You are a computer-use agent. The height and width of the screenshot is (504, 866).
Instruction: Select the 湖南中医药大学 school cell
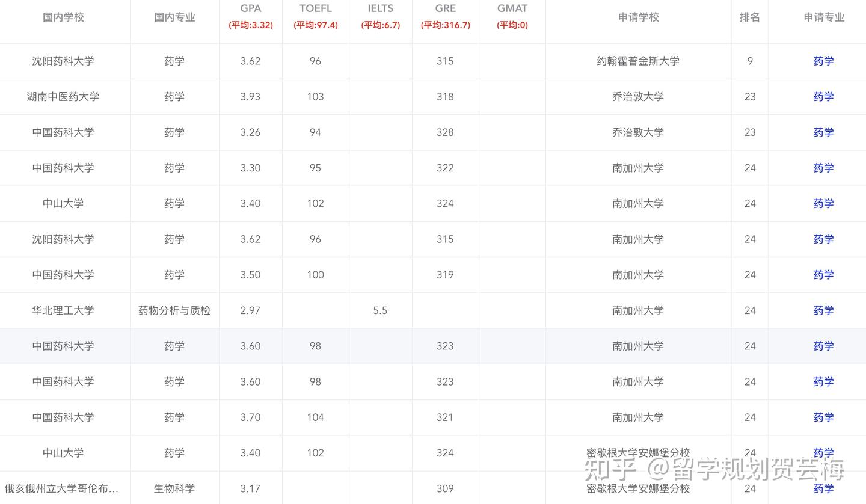63,96
